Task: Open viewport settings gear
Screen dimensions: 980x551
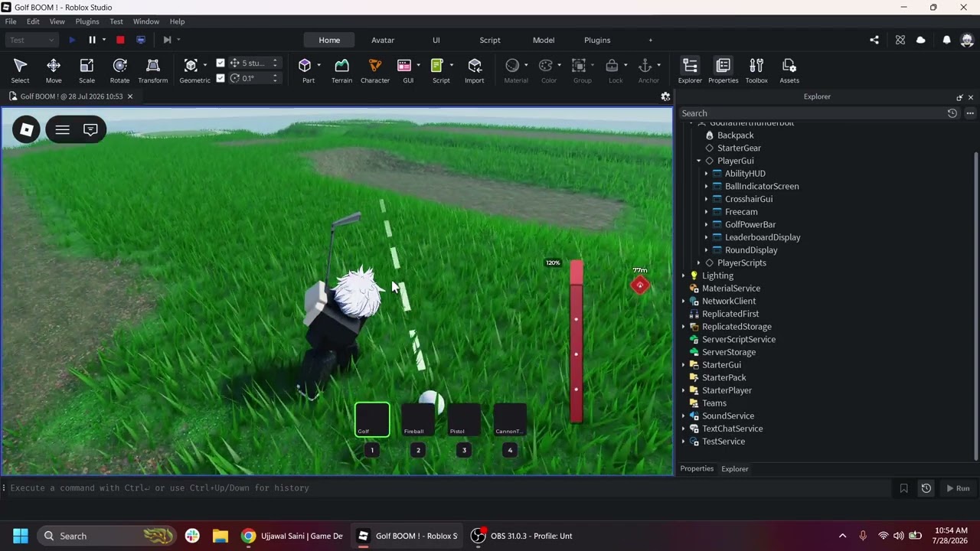Action: [665, 96]
